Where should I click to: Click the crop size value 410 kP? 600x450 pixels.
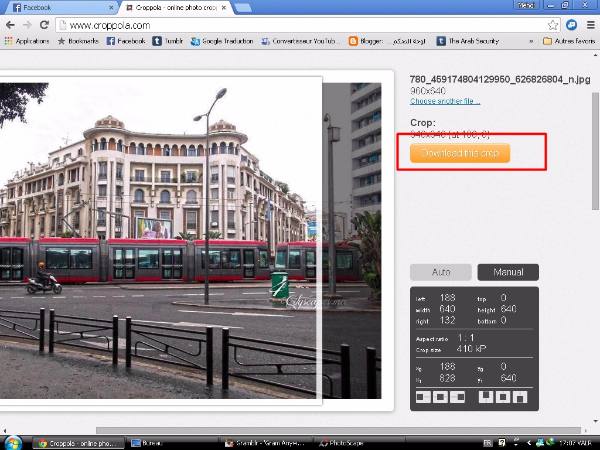471,349
